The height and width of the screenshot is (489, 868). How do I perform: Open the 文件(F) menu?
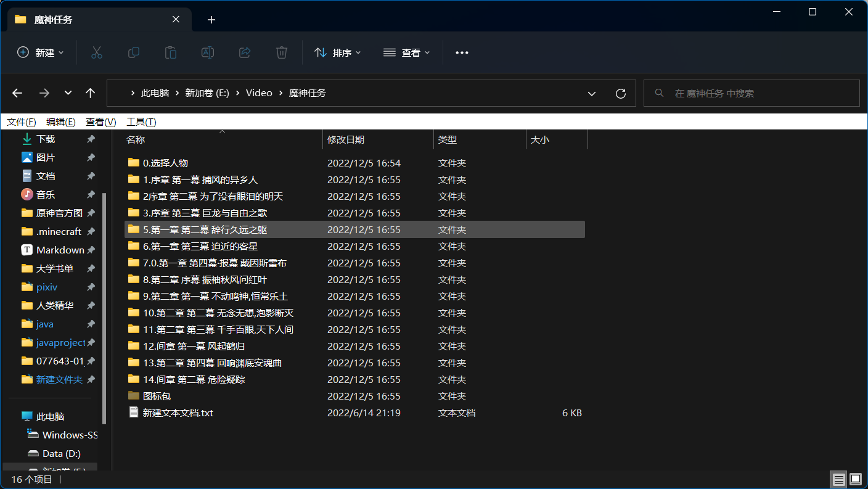[22, 121]
